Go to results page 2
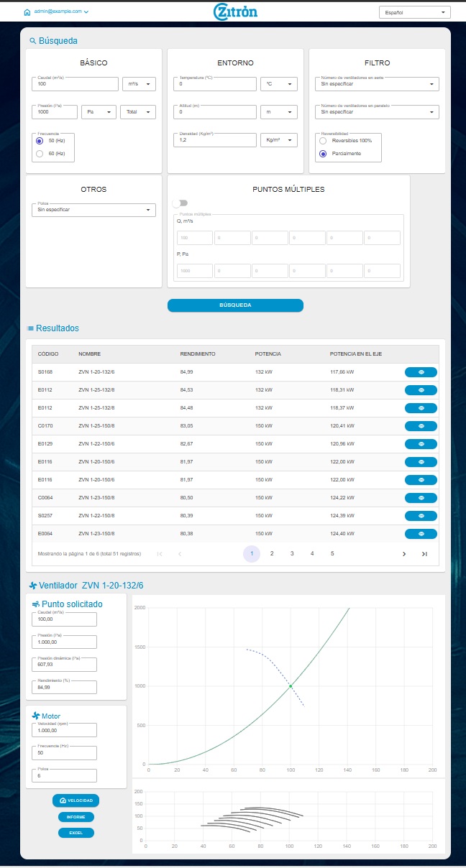466x868 pixels. (x=272, y=554)
